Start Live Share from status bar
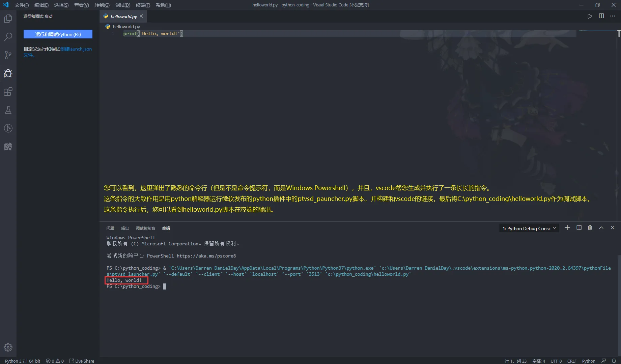The height and width of the screenshot is (364, 621). [x=82, y=361]
